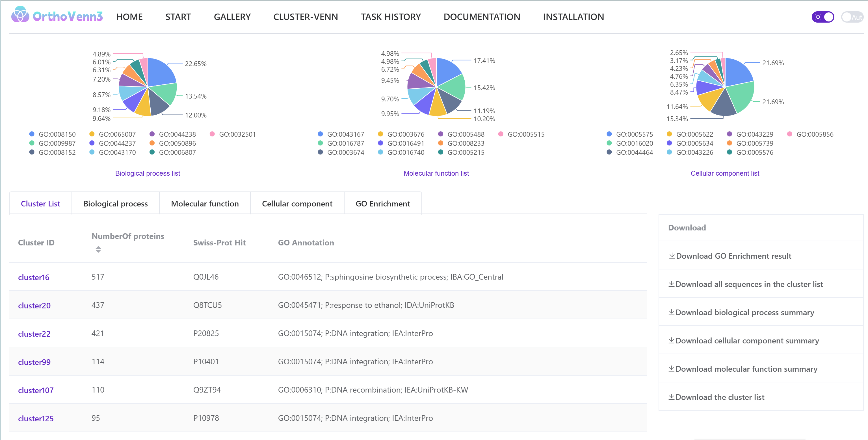Viewport: 868px width, 440px height.
Task: Open the Molecular function tab
Action: click(x=205, y=204)
